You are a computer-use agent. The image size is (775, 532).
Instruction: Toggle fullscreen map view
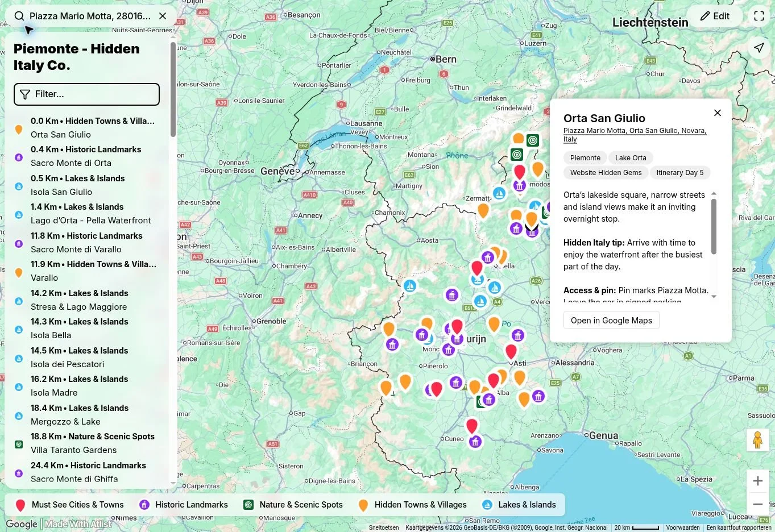759,16
